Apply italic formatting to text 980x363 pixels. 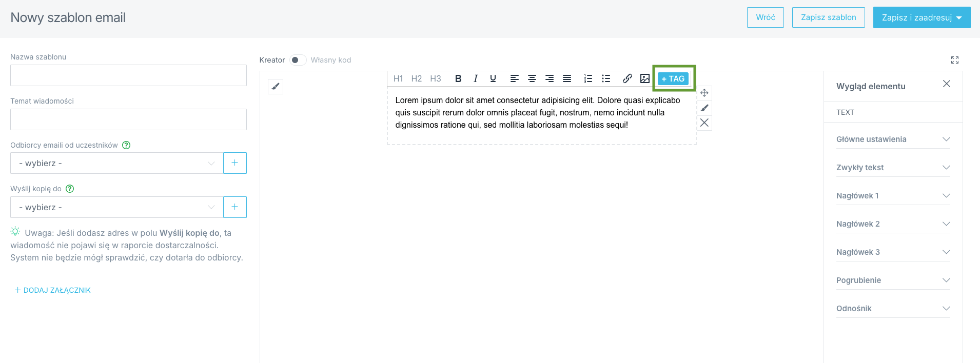pos(476,78)
